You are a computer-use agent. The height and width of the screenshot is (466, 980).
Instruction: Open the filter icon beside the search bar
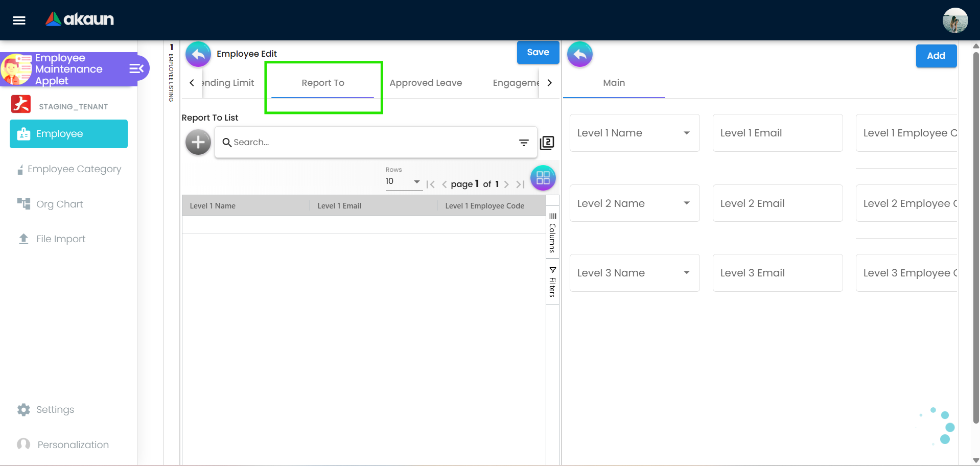pos(524,143)
